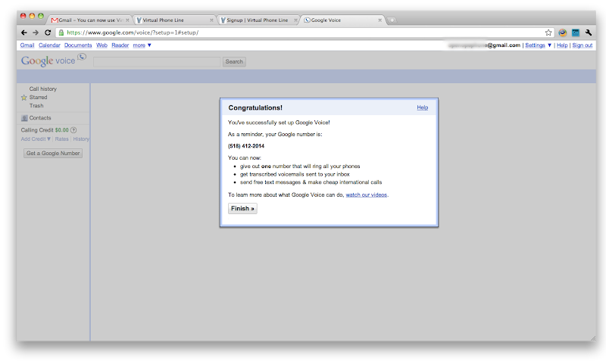606x364 pixels.
Task: Click the Calling Credit help question icon
Action: [73, 130]
